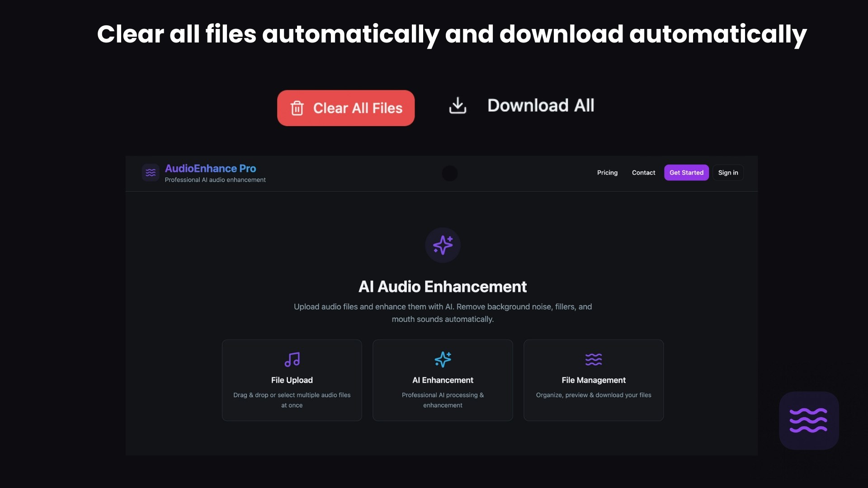Click the download arrow icon
This screenshot has height=488, width=868.
pos(458,105)
